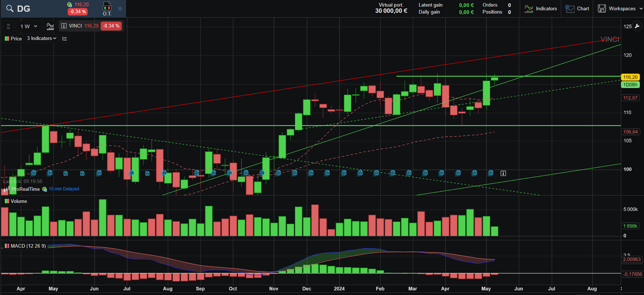The width and height of the screenshot is (644, 295).
Task: Expand the Workspaces dropdown
Action: coord(620,8)
